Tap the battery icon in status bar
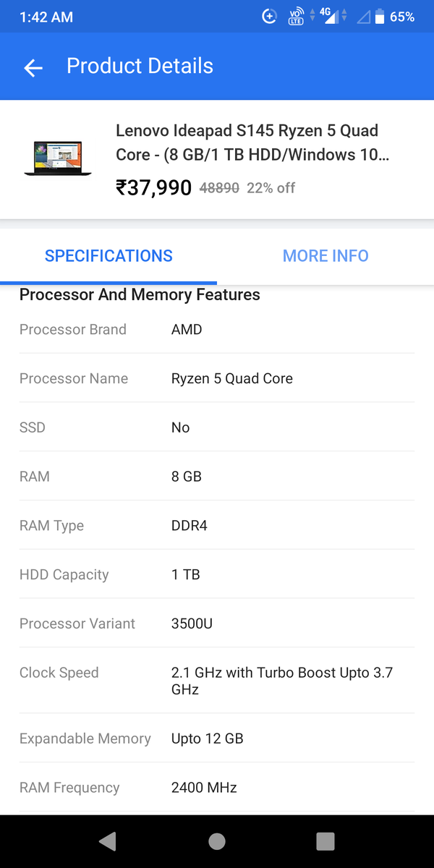This screenshot has width=434, height=868. click(379, 17)
